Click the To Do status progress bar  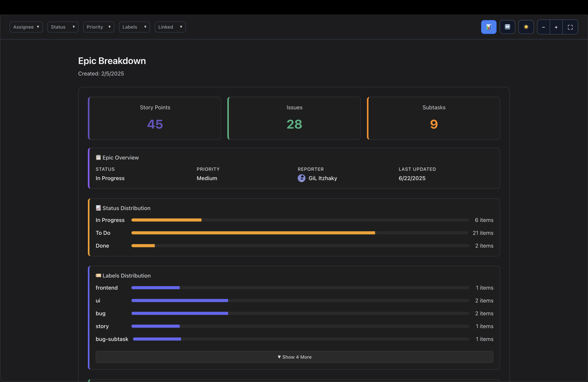pos(300,233)
